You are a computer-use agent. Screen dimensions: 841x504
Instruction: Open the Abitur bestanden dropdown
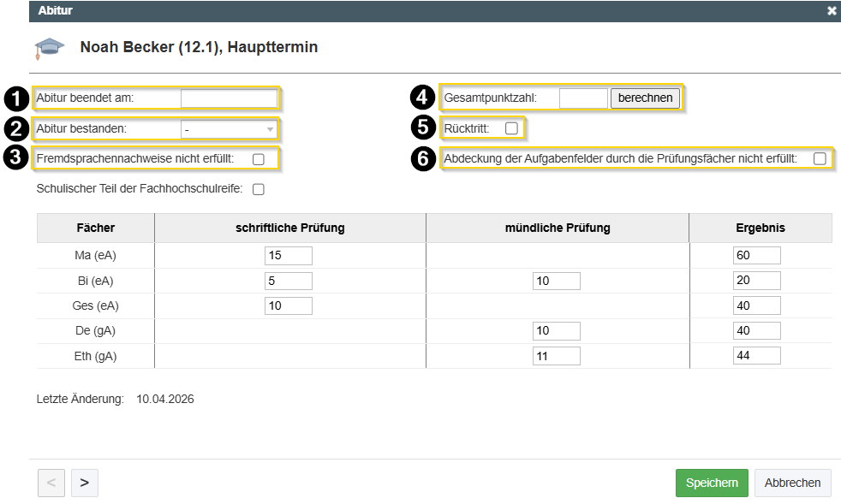tap(230, 129)
